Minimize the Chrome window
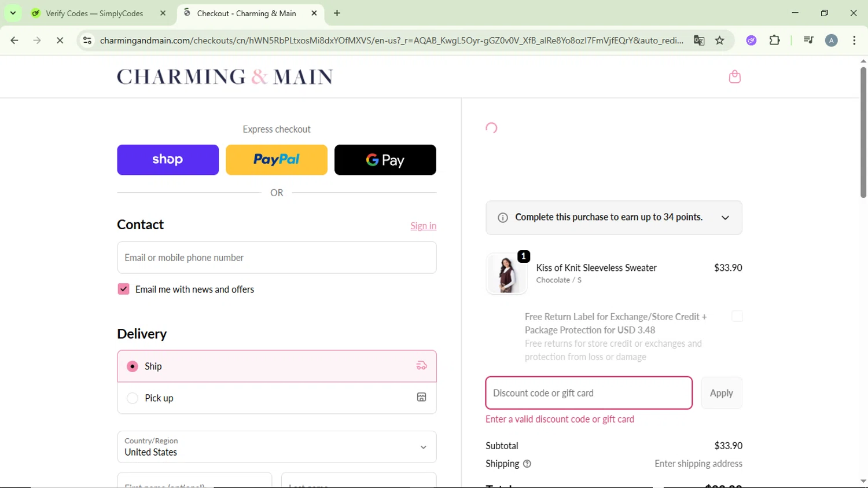 [795, 13]
